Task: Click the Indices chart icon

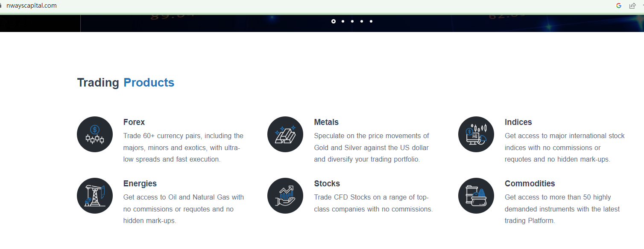Action: [x=476, y=134]
